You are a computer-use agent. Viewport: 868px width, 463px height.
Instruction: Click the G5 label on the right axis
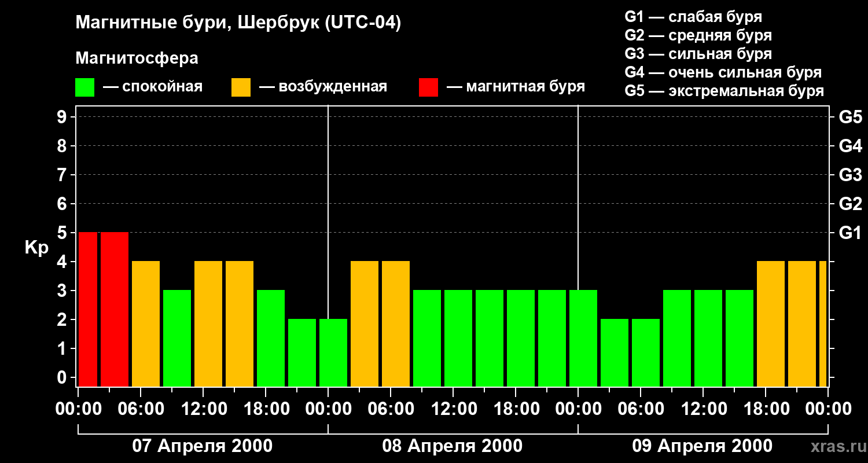coord(850,117)
